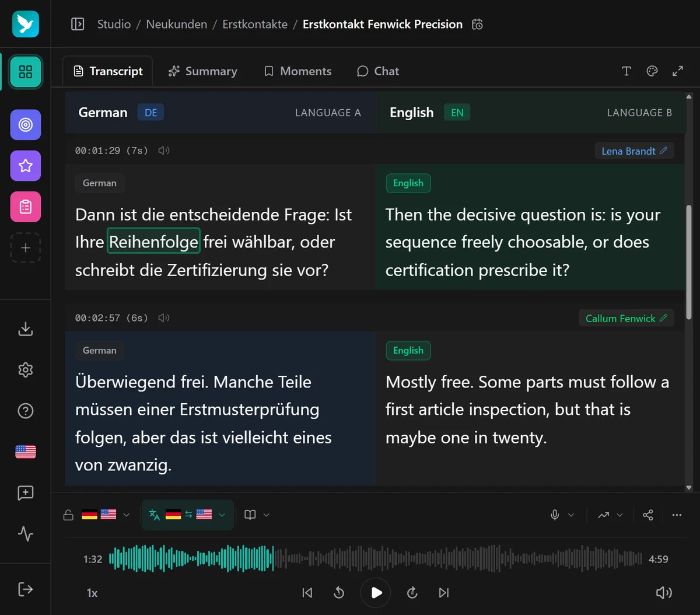Click the audio waveform to seek
Image resolution: width=700 pixels, height=615 pixels.
[x=376, y=559]
